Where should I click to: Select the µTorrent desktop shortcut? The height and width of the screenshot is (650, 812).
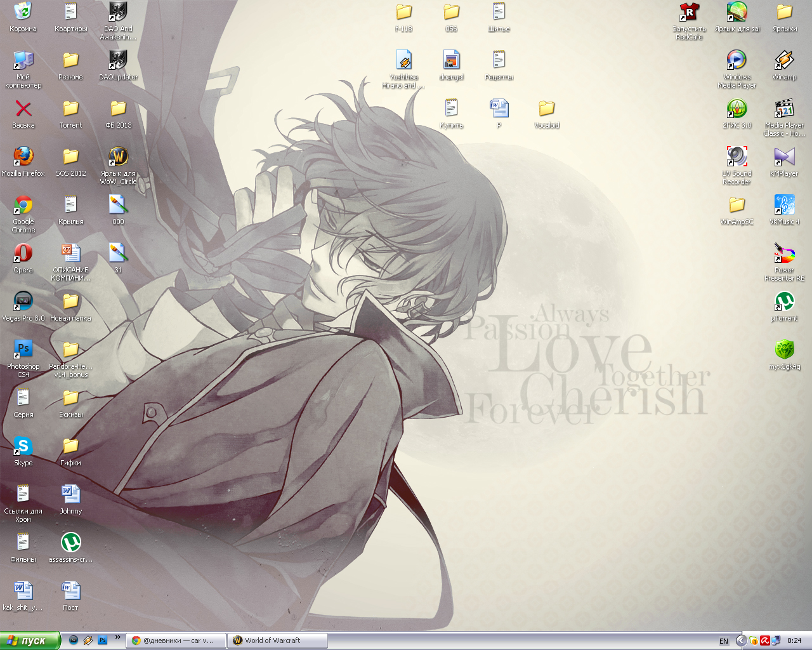[784, 302]
